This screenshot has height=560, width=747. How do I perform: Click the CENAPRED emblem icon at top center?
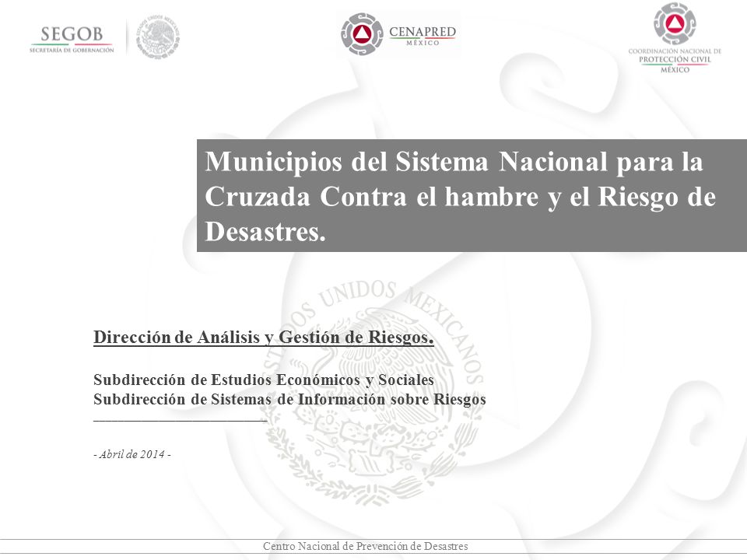(362, 34)
